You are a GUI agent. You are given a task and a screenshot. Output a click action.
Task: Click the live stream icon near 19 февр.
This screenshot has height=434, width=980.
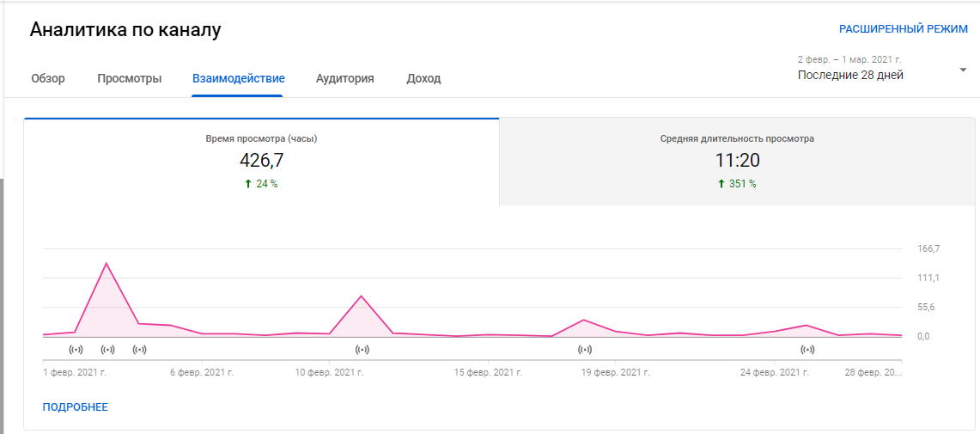tap(585, 350)
